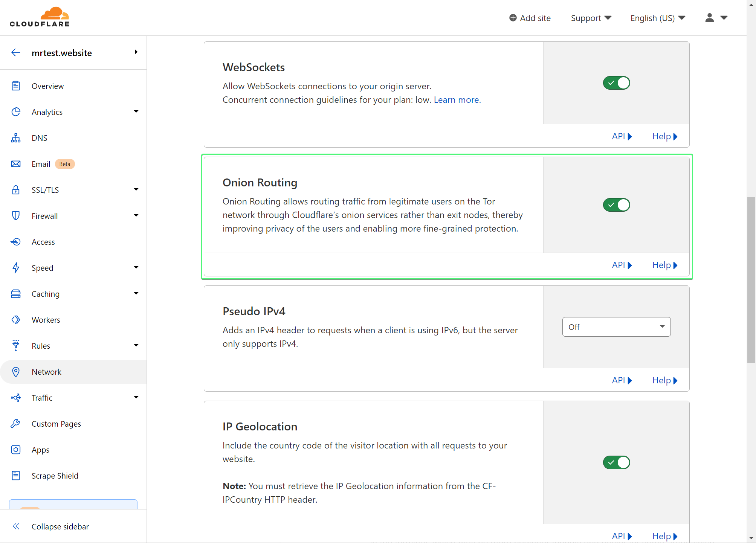
Task: Expand the mrtest.website site selector arrow
Action: [x=136, y=52]
